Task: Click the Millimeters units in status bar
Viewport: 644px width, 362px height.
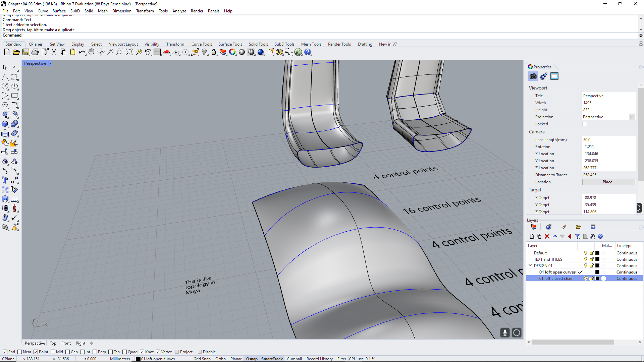Action: [120, 359]
